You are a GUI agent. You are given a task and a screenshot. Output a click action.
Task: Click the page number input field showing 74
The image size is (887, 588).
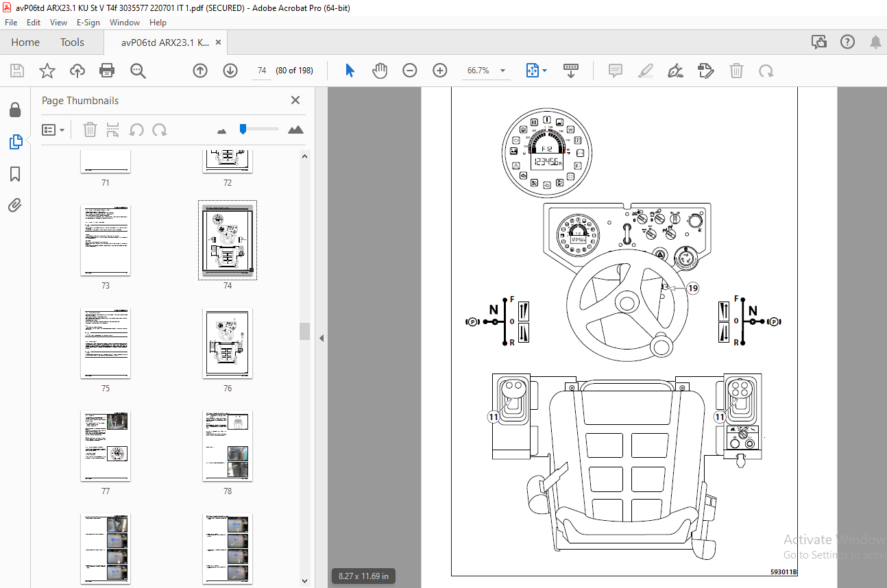point(262,71)
